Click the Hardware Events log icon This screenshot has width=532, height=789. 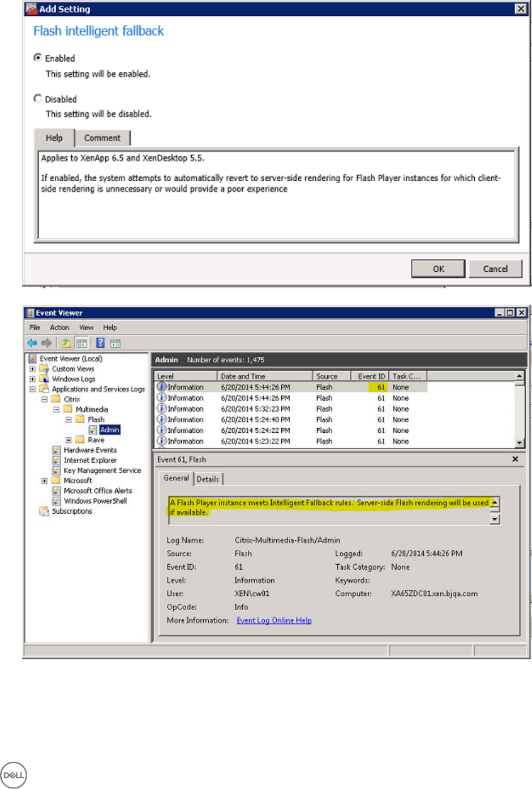click(x=57, y=450)
